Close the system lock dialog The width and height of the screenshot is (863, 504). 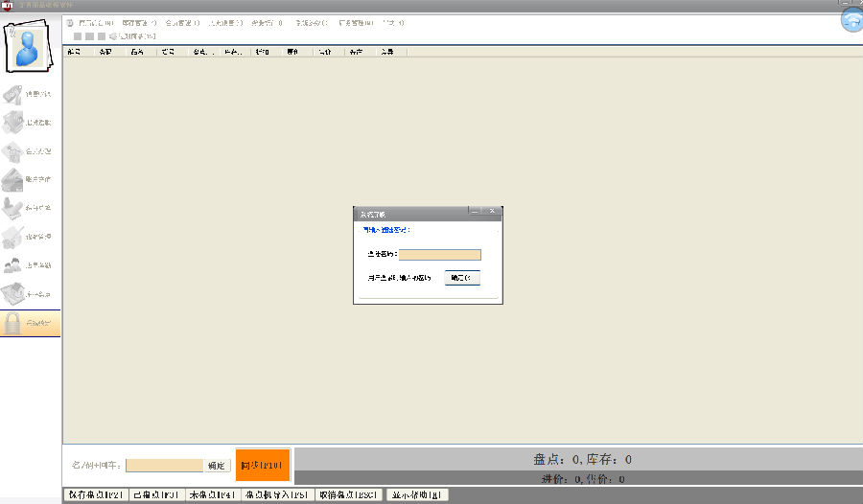pos(493,212)
